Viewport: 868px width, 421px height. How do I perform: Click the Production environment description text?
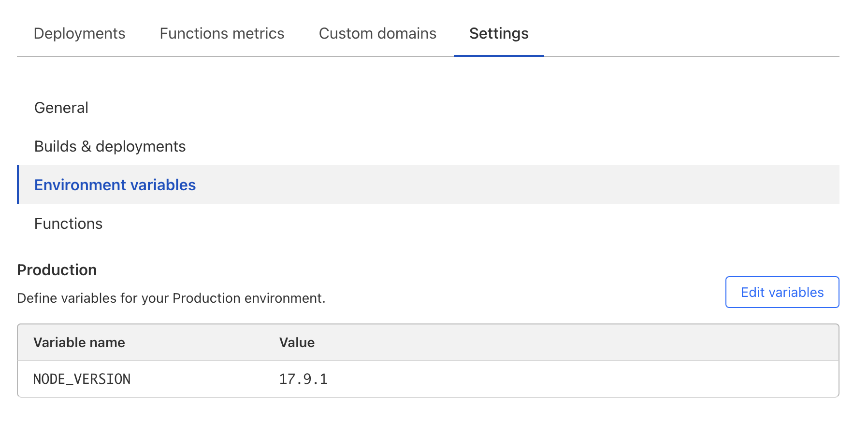171,298
